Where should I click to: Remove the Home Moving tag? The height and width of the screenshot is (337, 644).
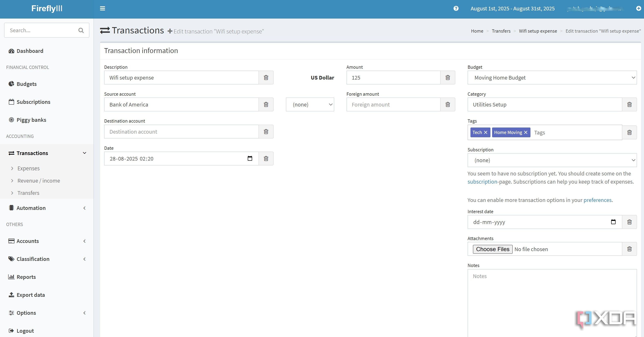[x=526, y=132]
